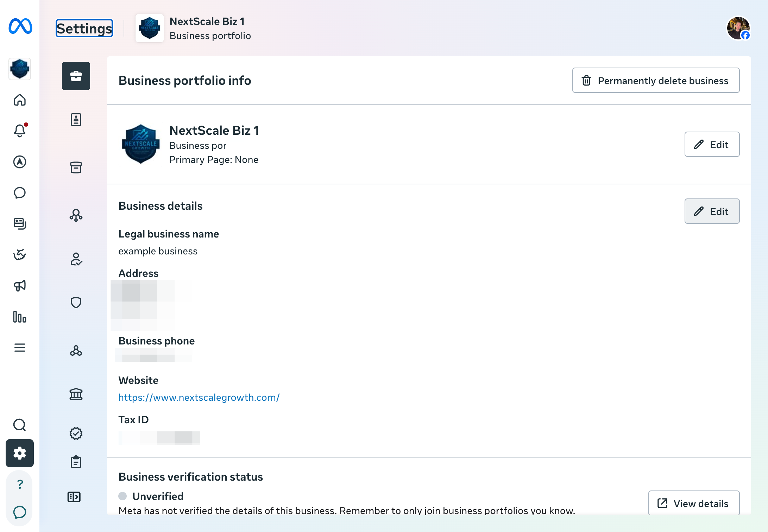
Task: Click the Meta logo icon
Action: click(20, 26)
